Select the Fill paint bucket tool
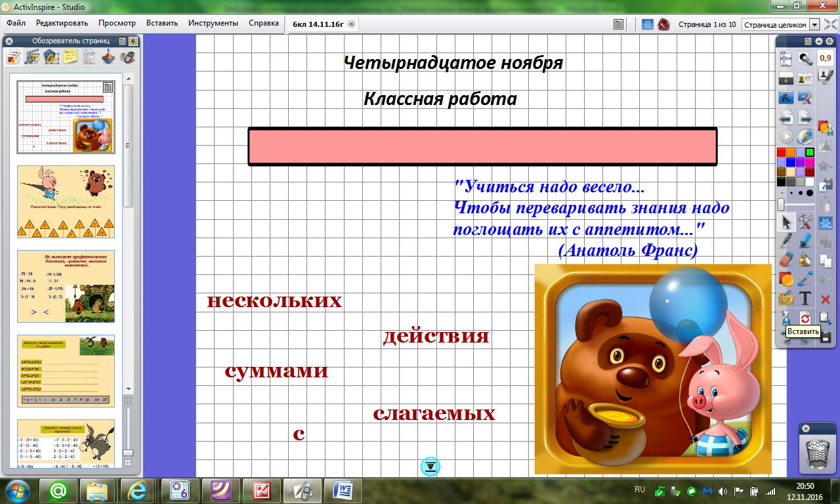This screenshot has height=504, width=840. click(805, 260)
